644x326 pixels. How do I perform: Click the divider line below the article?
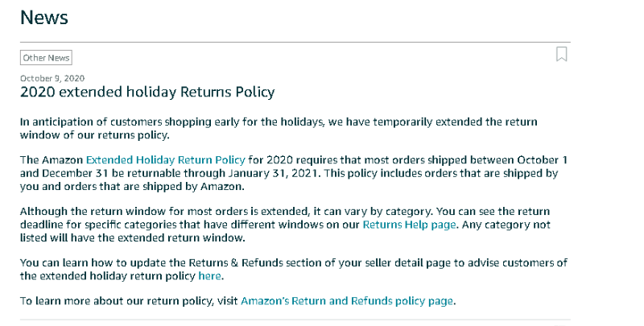(x=295, y=319)
